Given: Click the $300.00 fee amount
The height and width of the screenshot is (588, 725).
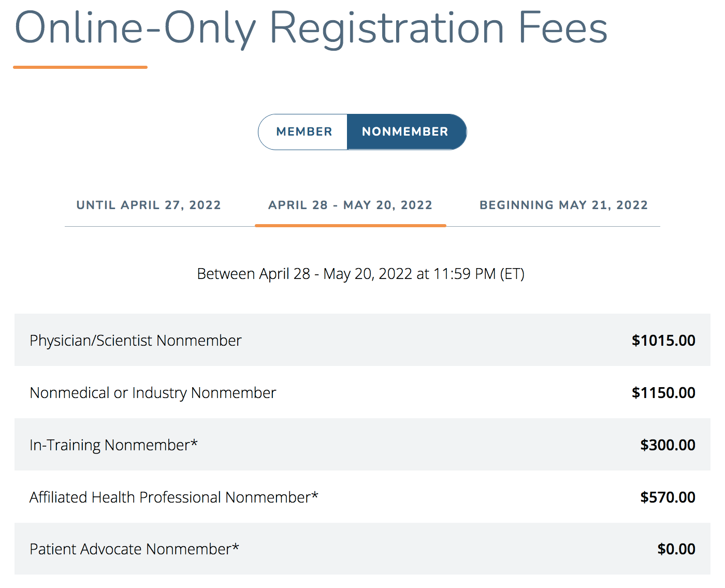Looking at the screenshot, I should coord(668,445).
